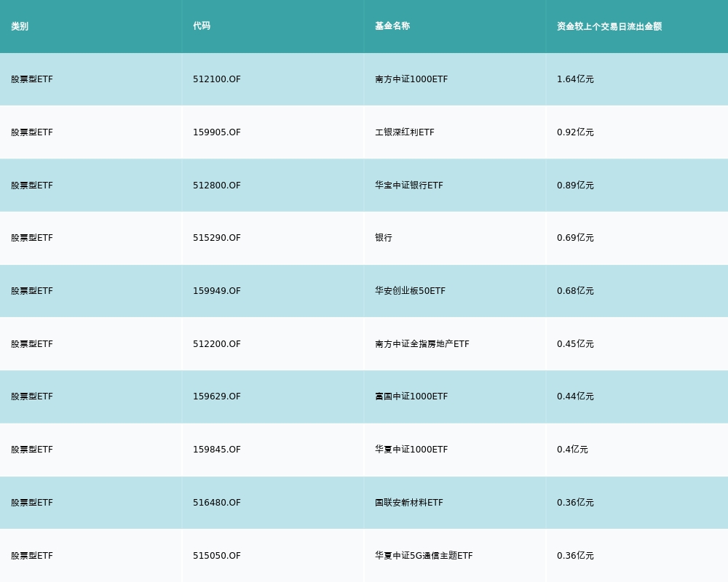Click 股票型ETF in the 516480.OF row

pyautogui.click(x=32, y=503)
